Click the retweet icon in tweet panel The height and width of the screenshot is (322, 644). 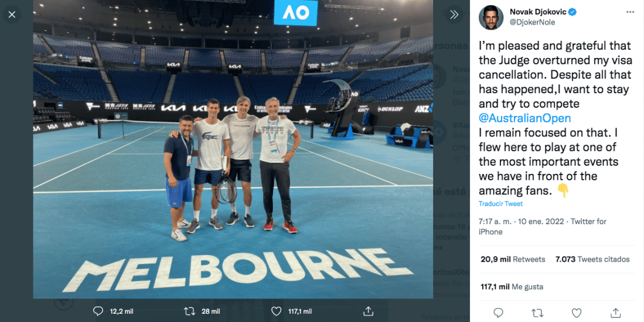[537, 313]
